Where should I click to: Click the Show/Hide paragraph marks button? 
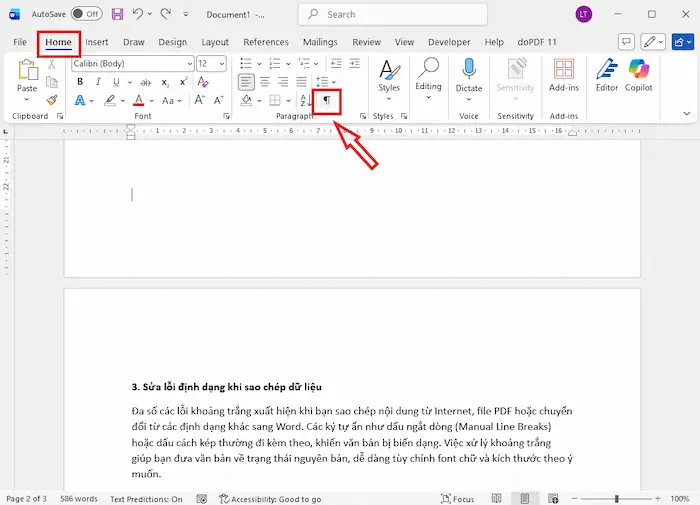[326, 101]
